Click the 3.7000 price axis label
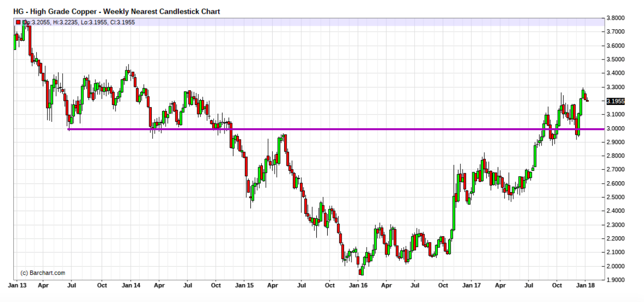This screenshot has height=302, width=644. (x=616, y=32)
